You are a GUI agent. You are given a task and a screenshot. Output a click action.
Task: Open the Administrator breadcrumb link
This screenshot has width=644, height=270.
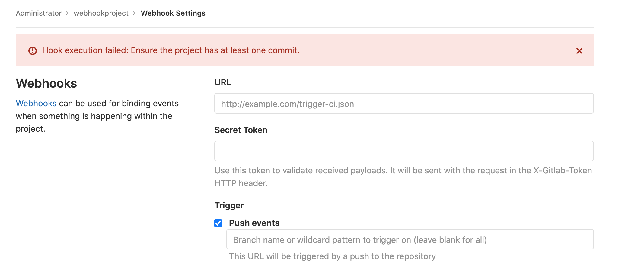39,13
